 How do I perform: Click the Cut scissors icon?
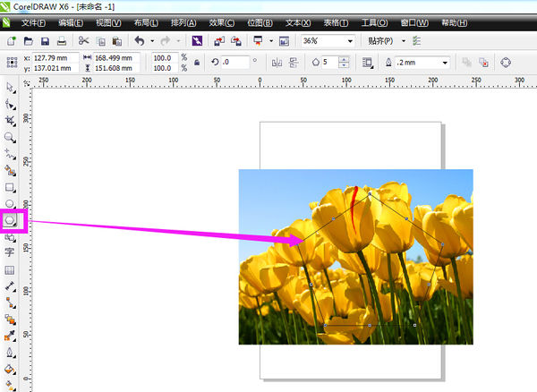[x=84, y=41]
